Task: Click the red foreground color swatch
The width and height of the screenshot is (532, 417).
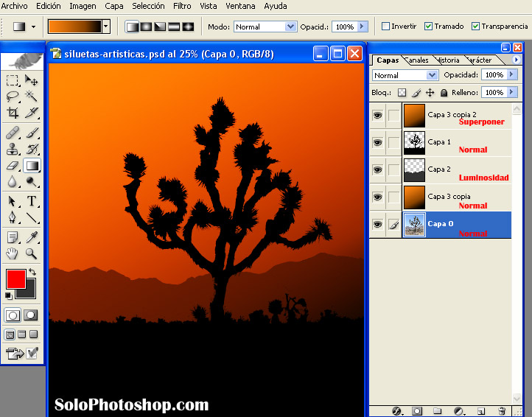Action: tap(15, 279)
